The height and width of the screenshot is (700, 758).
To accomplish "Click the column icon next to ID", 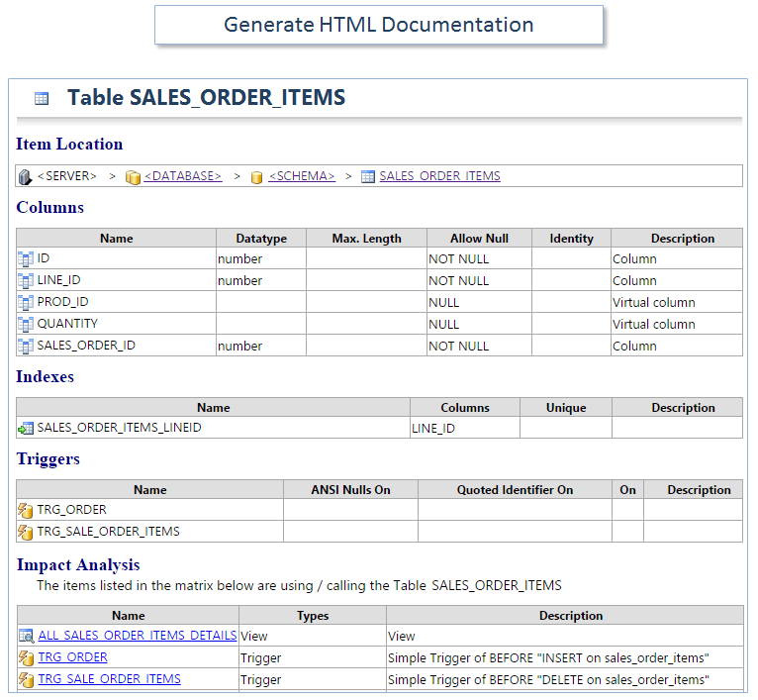I will [x=25, y=258].
